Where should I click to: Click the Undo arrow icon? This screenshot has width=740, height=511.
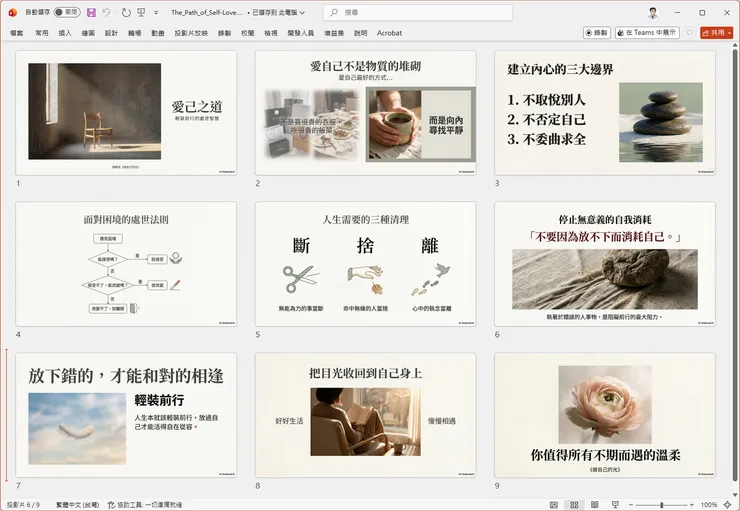(106, 13)
